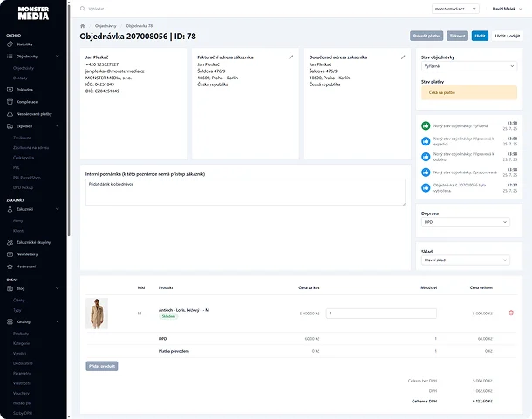Click the search magnifier icon
532x419 pixels.
pos(82,8)
